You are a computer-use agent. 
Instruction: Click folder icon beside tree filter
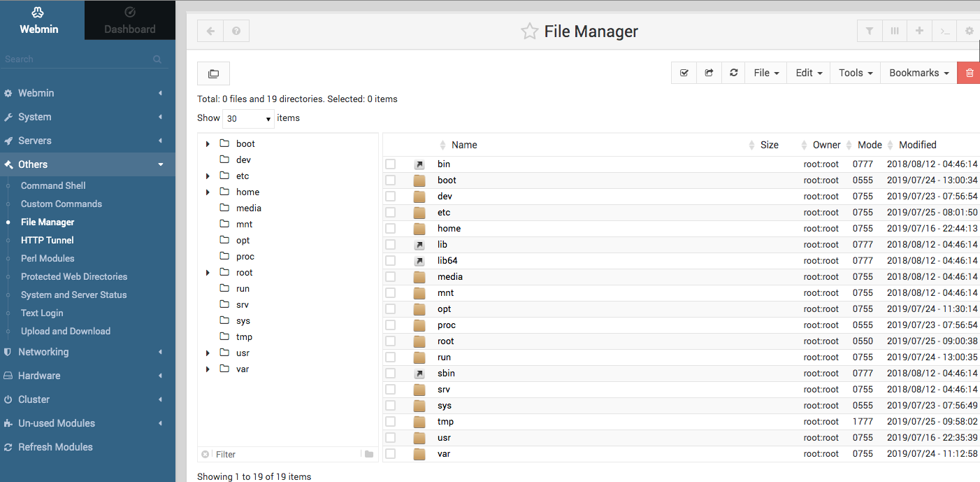369,454
